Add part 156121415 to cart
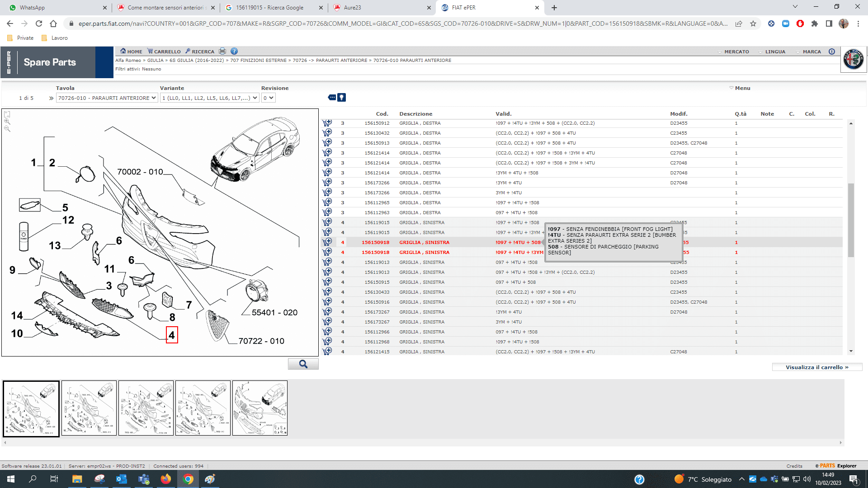The height and width of the screenshot is (488, 868). pyautogui.click(x=327, y=352)
